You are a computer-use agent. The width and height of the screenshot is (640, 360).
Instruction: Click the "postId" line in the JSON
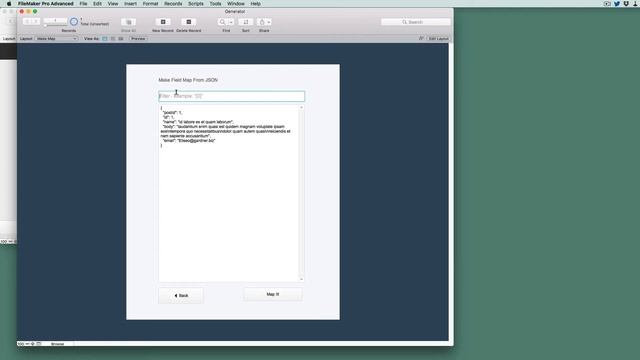173,112
